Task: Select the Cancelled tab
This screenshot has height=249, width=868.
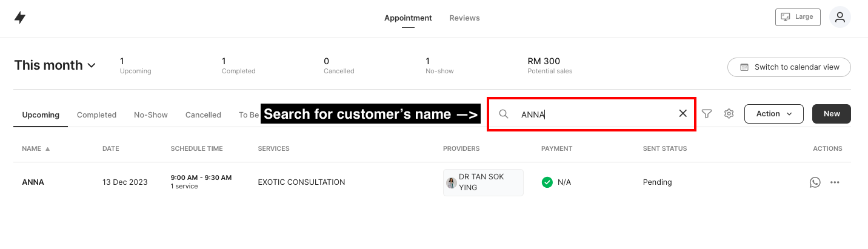Action: click(203, 115)
